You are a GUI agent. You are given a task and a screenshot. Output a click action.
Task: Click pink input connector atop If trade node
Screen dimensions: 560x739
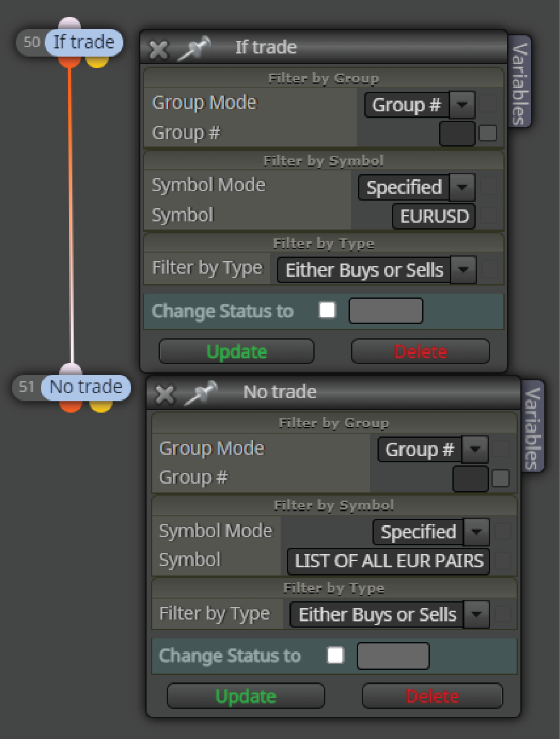tap(70, 25)
